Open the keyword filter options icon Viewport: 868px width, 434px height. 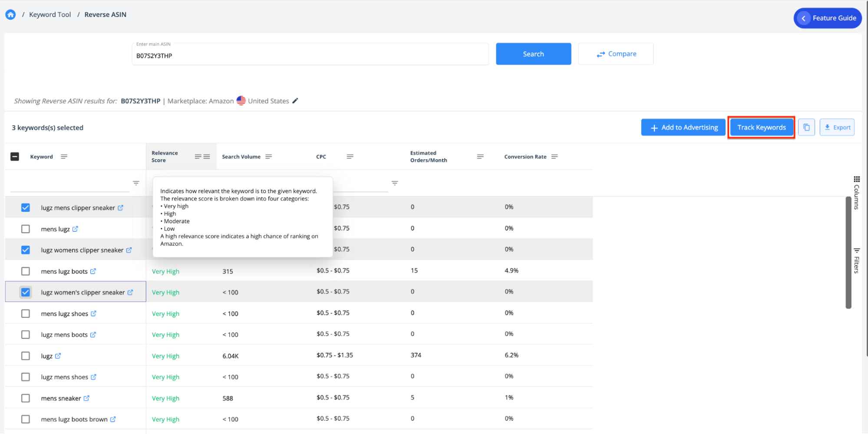click(136, 183)
